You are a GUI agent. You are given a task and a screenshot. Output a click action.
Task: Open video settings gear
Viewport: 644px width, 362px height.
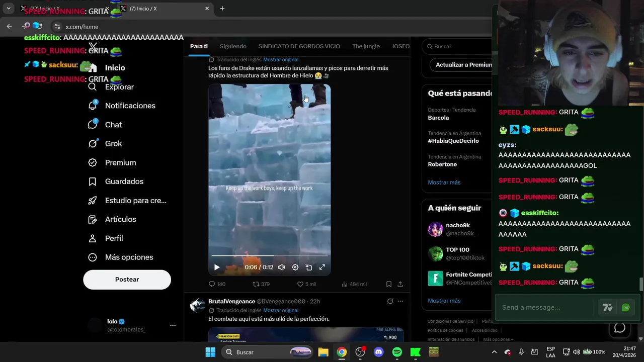295,267
